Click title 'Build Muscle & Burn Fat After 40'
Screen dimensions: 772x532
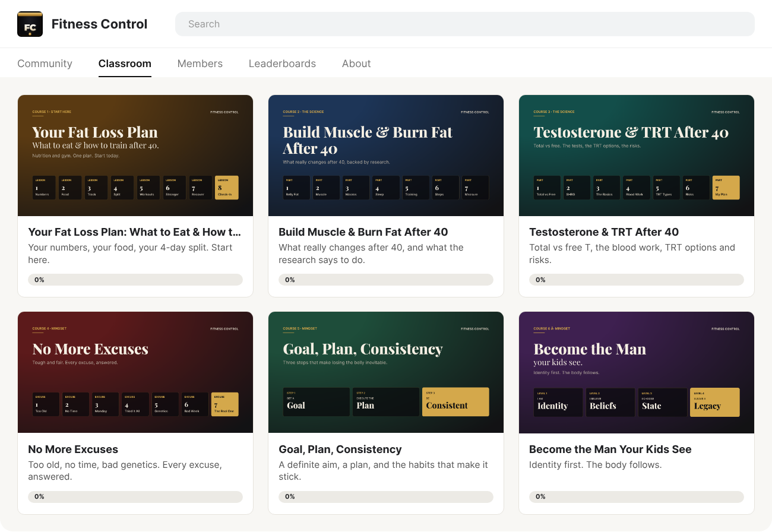coord(363,232)
